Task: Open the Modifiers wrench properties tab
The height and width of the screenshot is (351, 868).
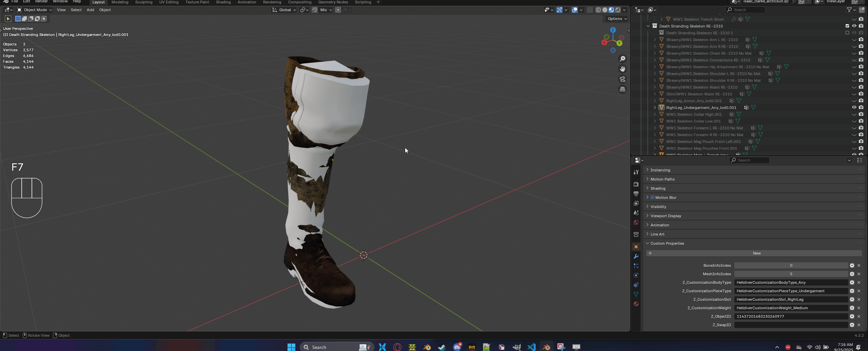Action: coord(636,256)
